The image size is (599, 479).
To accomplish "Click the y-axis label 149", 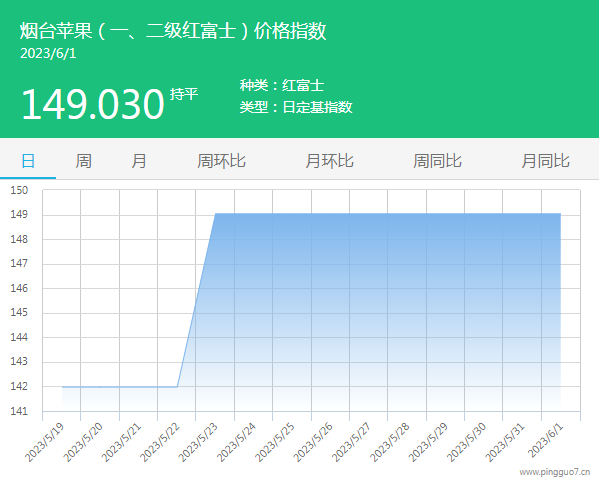I will [19, 215].
